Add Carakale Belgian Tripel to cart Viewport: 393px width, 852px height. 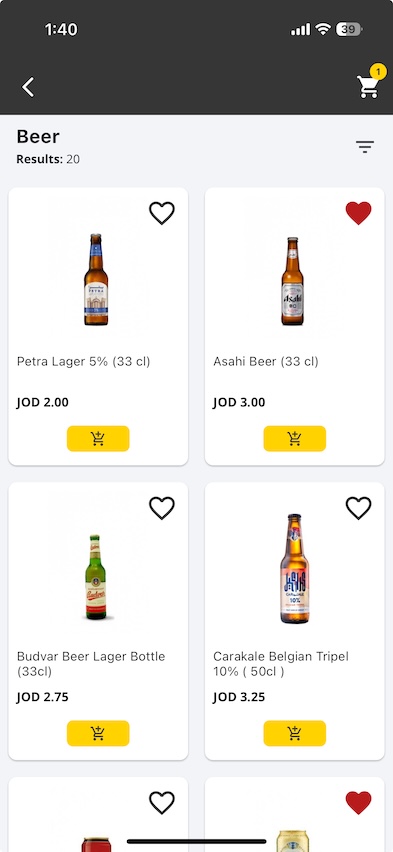(295, 733)
